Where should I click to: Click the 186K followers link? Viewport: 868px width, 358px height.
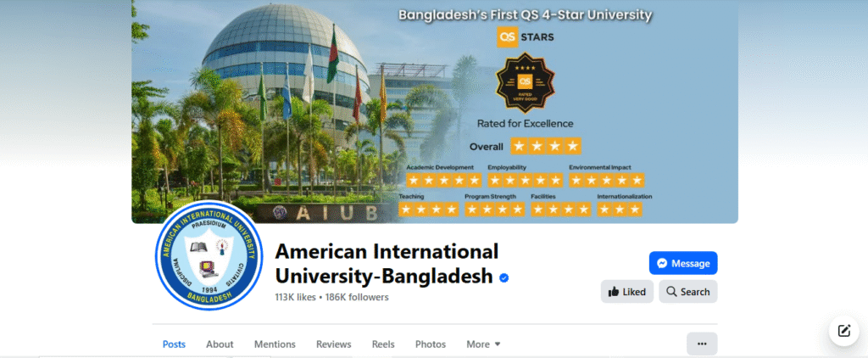click(357, 297)
